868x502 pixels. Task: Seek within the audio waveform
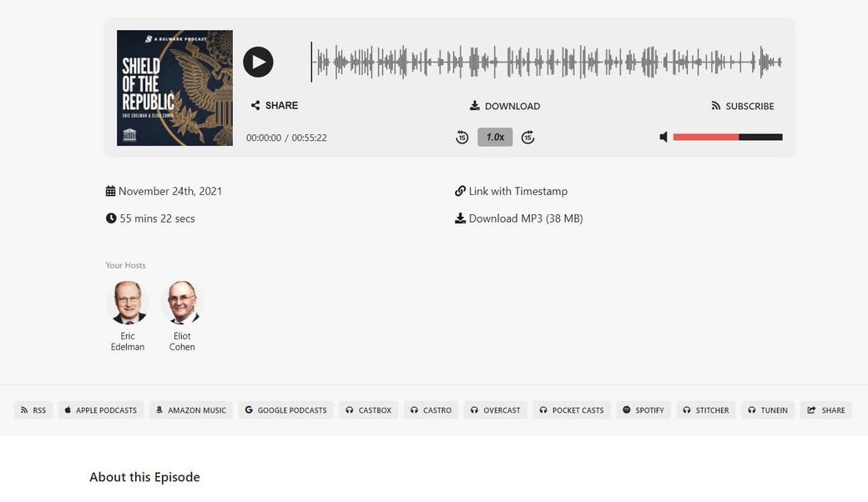point(547,62)
